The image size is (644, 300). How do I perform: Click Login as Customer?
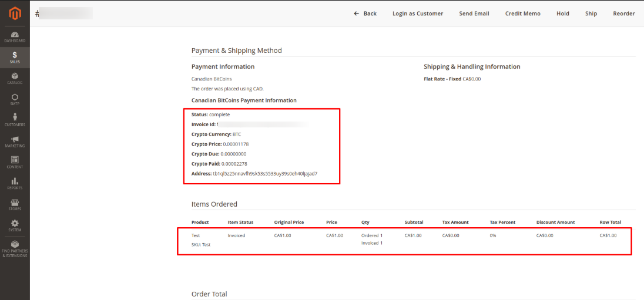click(418, 14)
